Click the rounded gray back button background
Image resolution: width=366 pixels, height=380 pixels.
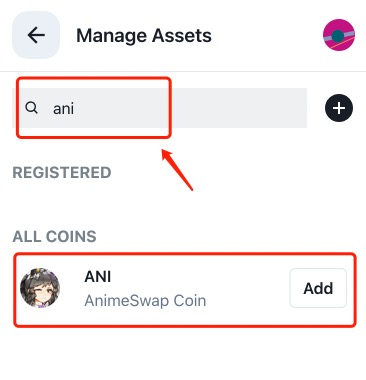click(x=36, y=35)
